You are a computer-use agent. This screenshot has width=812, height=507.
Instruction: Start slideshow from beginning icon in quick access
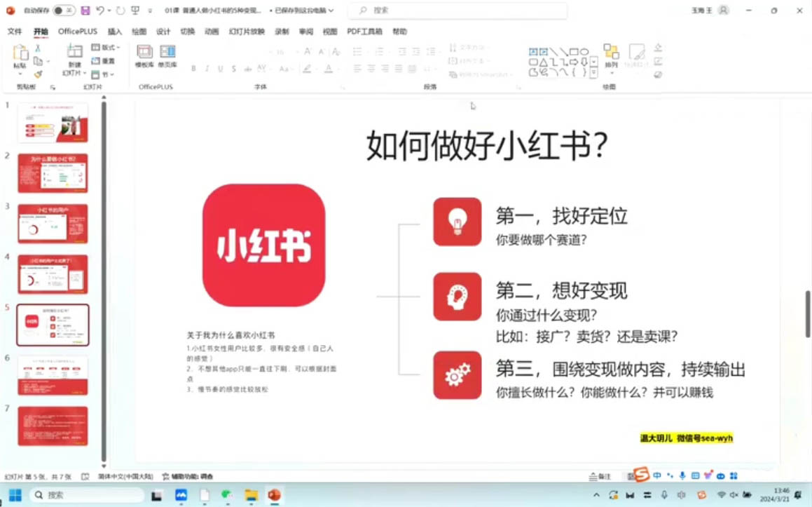135,11
